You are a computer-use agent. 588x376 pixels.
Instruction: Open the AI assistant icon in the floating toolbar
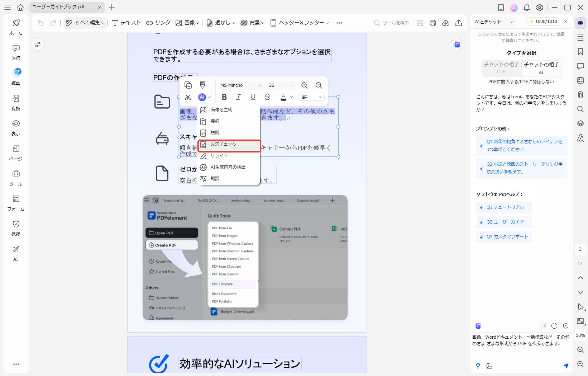tap(202, 97)
